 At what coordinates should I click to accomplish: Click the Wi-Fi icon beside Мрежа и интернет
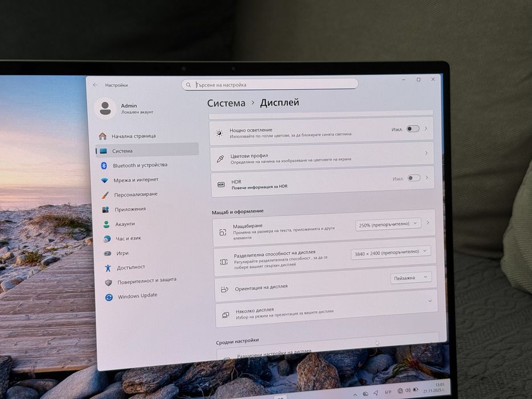pos(105,180)
